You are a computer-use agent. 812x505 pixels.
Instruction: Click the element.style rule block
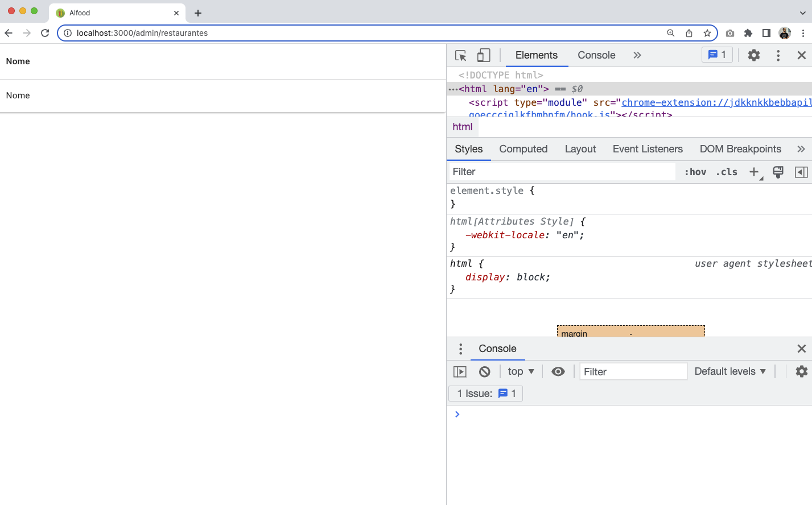point(629,197)
